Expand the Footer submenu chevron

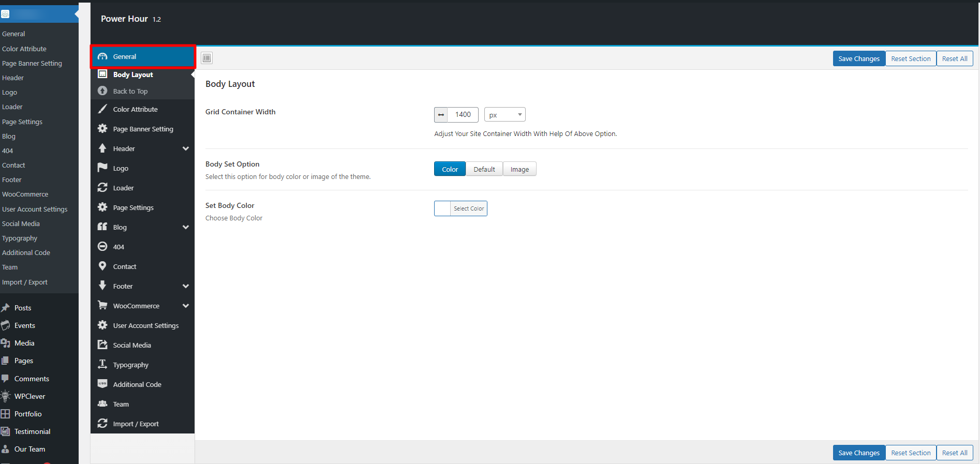(x=186, y=286)
